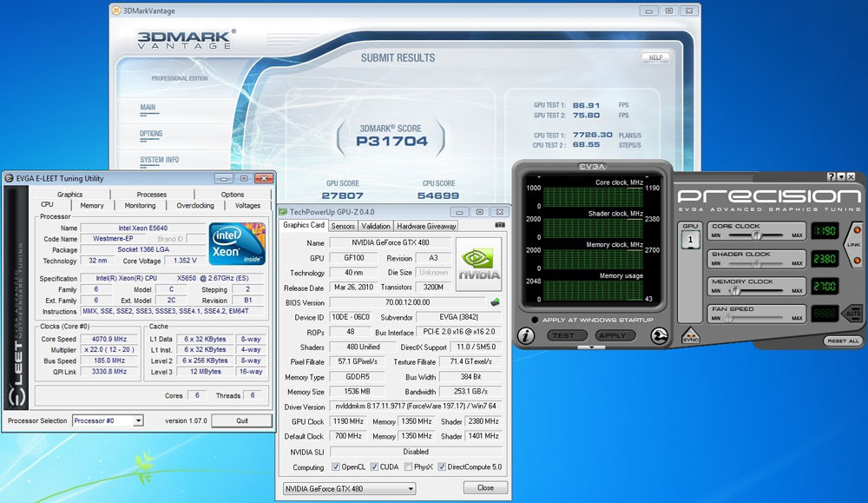This screenshot has width=868, height=503.
Task: Switch to the Sensors tab in GPU-Z
Action: click(344, 225)
